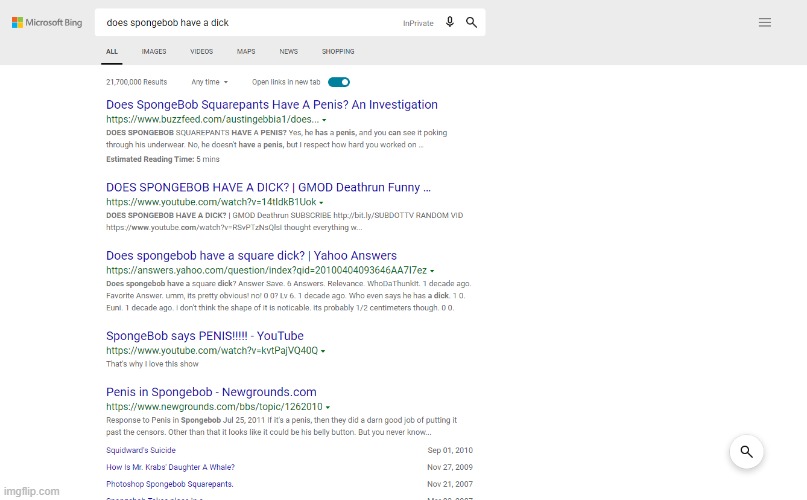Open the GMOD Deathrun Funny result
The width and height of the screenshot is (807, 500).
pos(268,187)
